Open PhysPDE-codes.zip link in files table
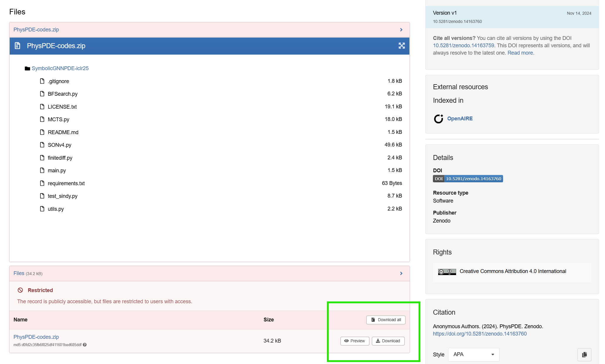This screenshot has height=364, width=605. pyautogui.click(x=36, y=337)
